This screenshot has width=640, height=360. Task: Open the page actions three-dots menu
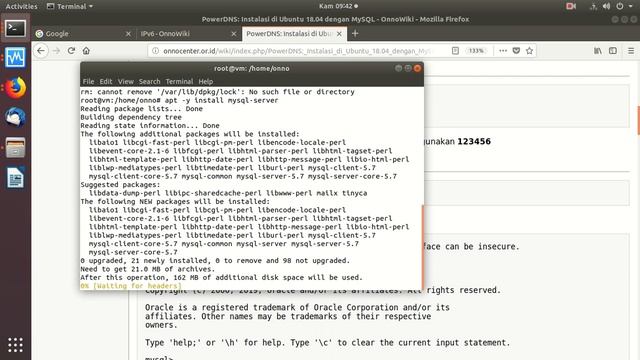[503, 51]
